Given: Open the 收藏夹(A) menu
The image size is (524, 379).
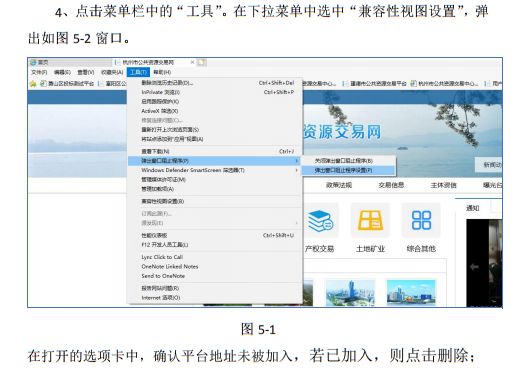Looking at the screenshot, I should pos(112,72).
